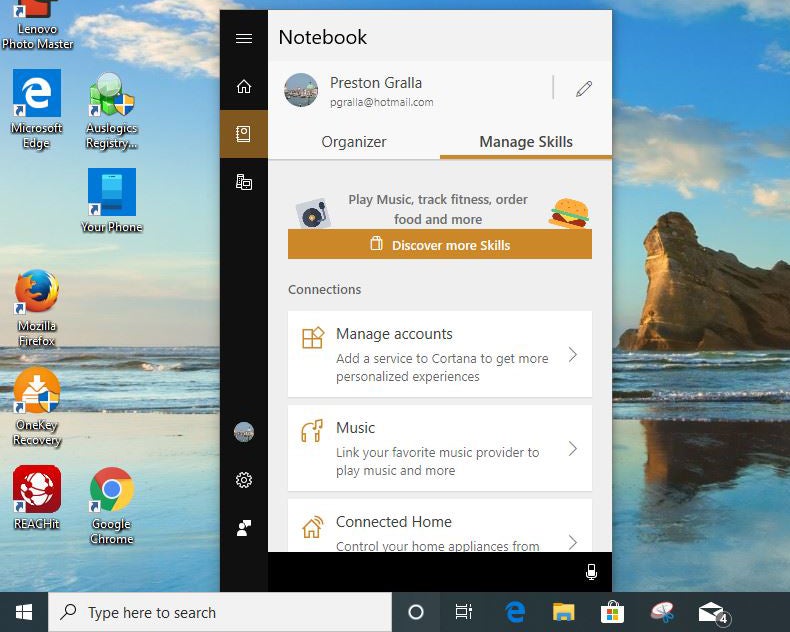Open the Windows Start button
The image size is (790, 632).
coord(24,612)
